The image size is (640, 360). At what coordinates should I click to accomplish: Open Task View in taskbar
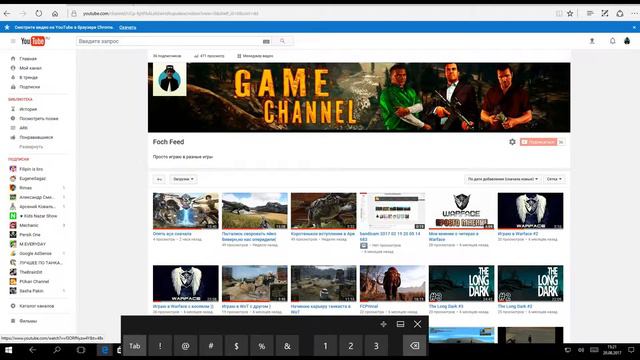tap(81, 350)
